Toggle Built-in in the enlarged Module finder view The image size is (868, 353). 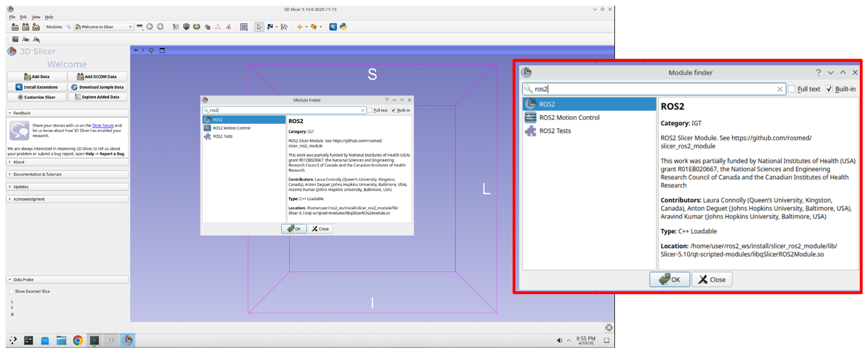click(x=829, y=89)
